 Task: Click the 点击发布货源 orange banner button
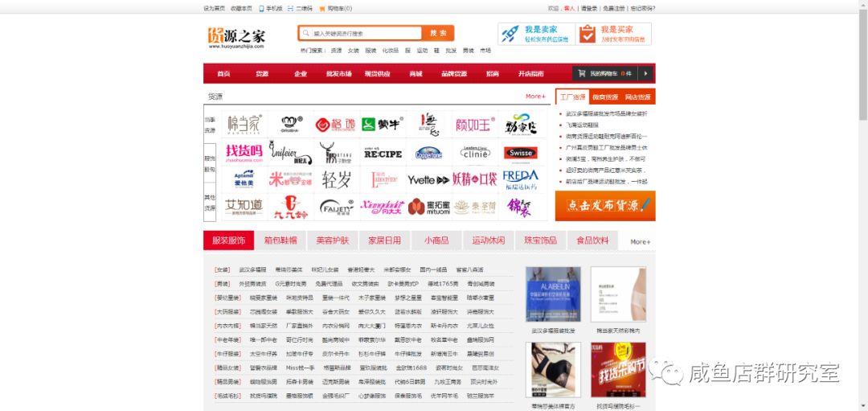[x=606, y=206]
